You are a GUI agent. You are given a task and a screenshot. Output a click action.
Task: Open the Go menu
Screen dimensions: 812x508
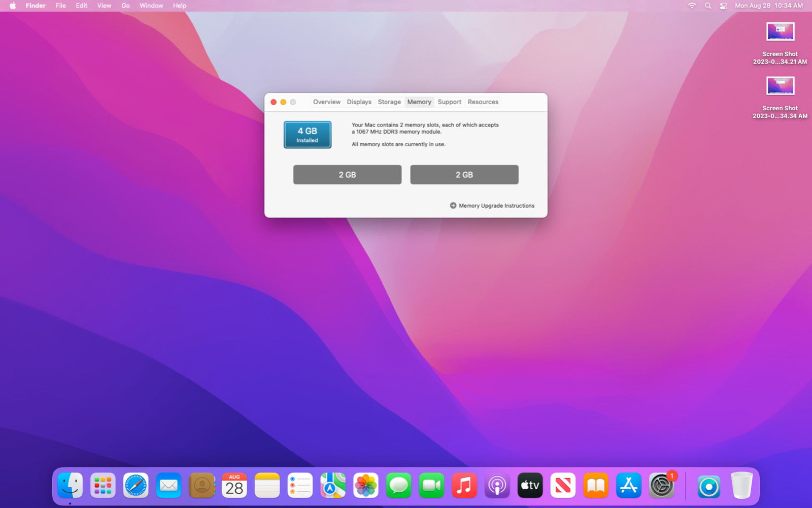point(125,6)
